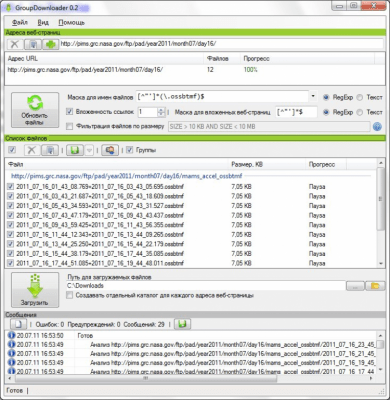Select file row 2011_07_16_15_44_38.179
Viewport: 390px width, 400px height.
[192, 253]
